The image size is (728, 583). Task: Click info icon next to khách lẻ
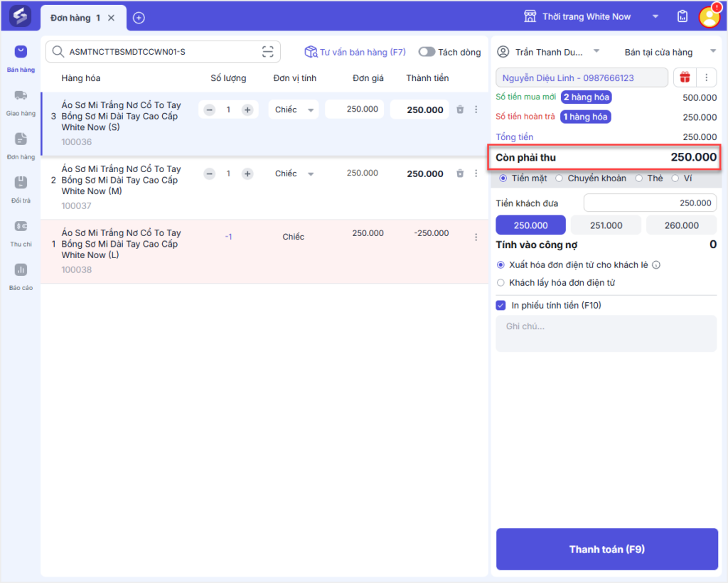tap(656, 265)
